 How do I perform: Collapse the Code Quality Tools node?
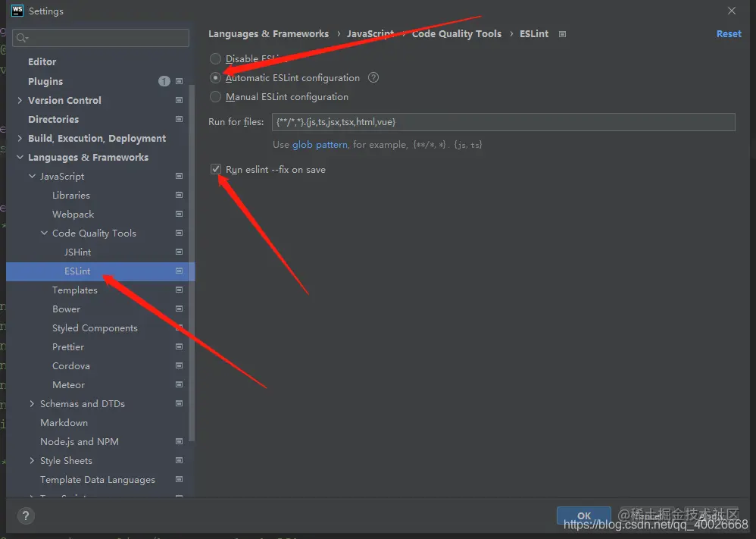coord(44,233)
